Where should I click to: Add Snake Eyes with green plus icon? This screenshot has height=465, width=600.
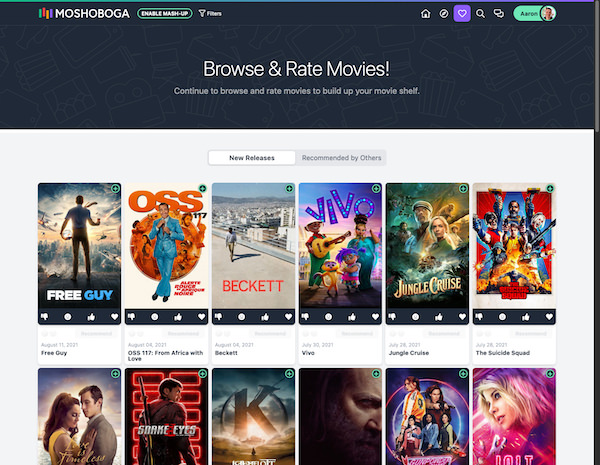pyautogui.click(x=202, y=374)
